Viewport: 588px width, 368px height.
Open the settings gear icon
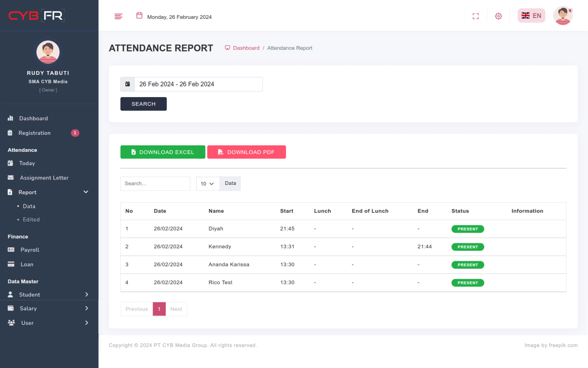click(x=498, y=17)
